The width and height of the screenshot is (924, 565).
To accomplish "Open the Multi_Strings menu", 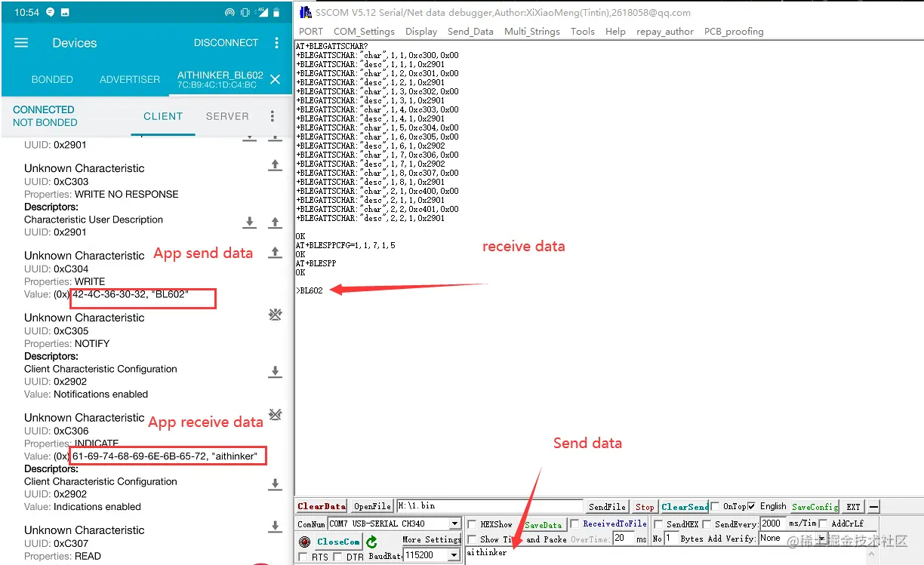I will 531,32.
